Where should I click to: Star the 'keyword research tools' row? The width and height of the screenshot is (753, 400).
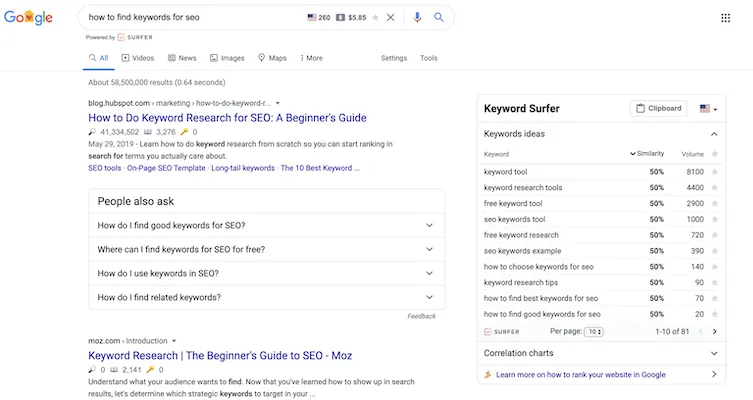715,188
